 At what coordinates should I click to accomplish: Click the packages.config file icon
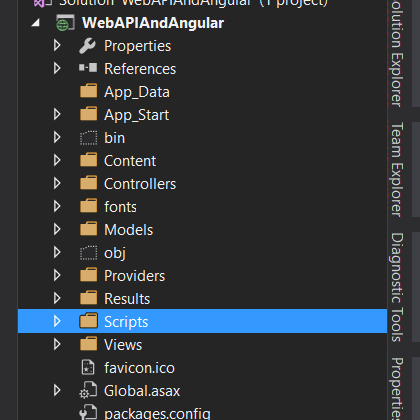point(88,413)
